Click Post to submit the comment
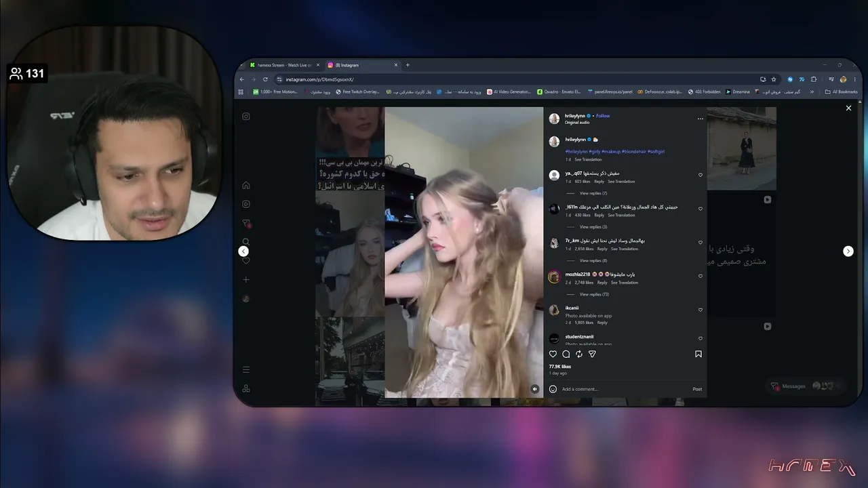868x488 pixels. [697, 389]
